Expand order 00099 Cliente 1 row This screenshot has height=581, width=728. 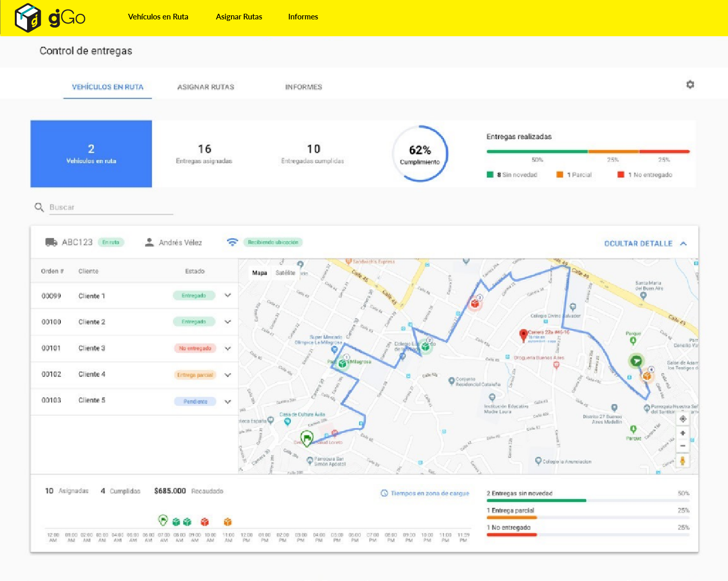point(228,296)
